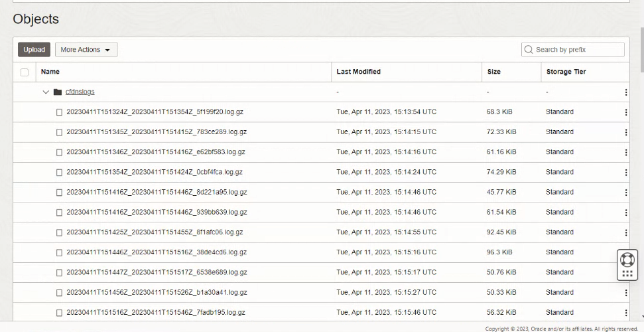Sort by the Last Modified column header
Image resolution: width=644 pixels, height=332 pixels.
[x=358, y=72]
